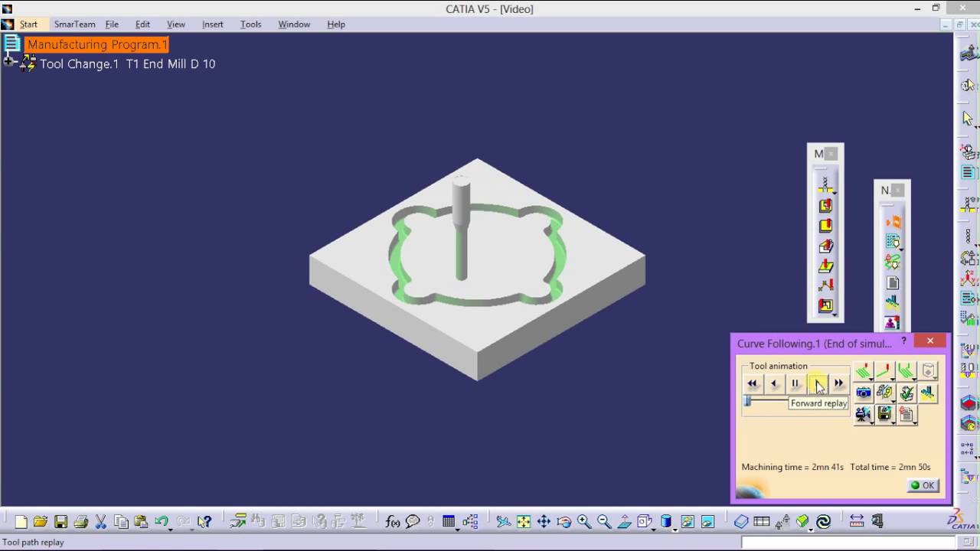Open the first green replay mode dropdown icon
The image size is (980, 551).
click(864, 371)
